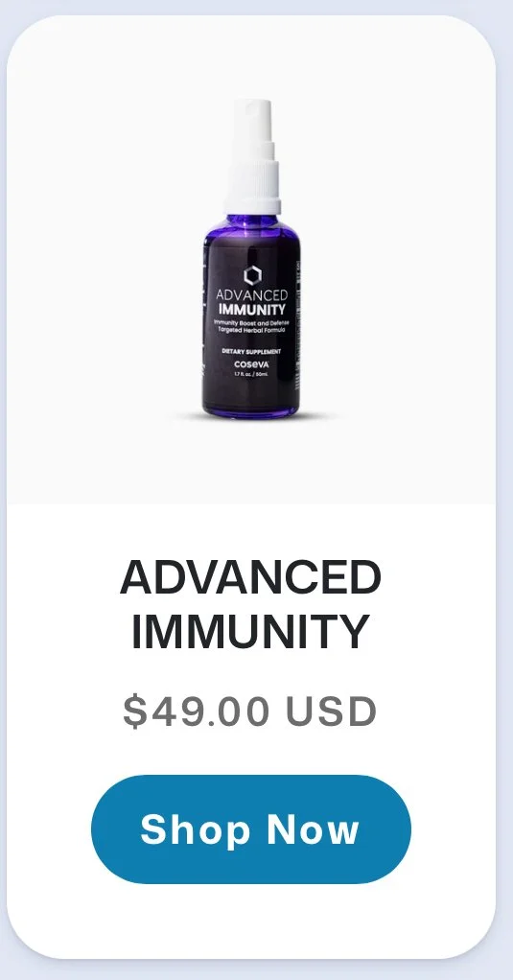Click the purple glass shoulder of the bottle
The width and height of the screenshot is (513, 980).
coord(252,227)
